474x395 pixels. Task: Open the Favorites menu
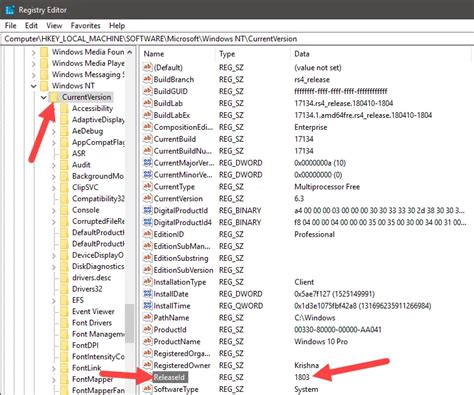pos(85,26)
